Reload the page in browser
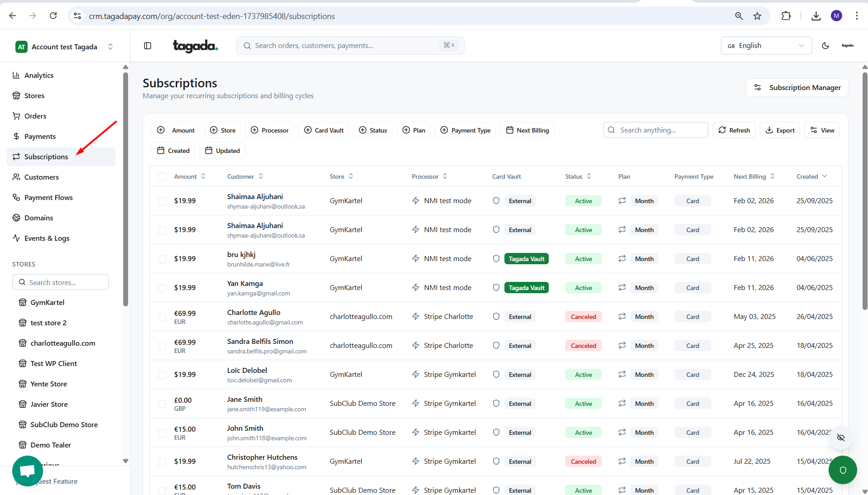The image size is (868, 495). click(53, 16)
